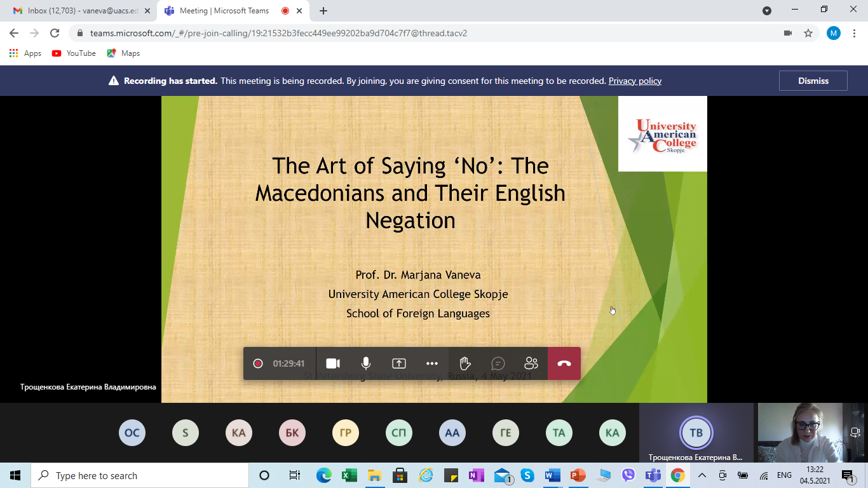Open Microsoft Teams from the taskbar

point(653,475)
